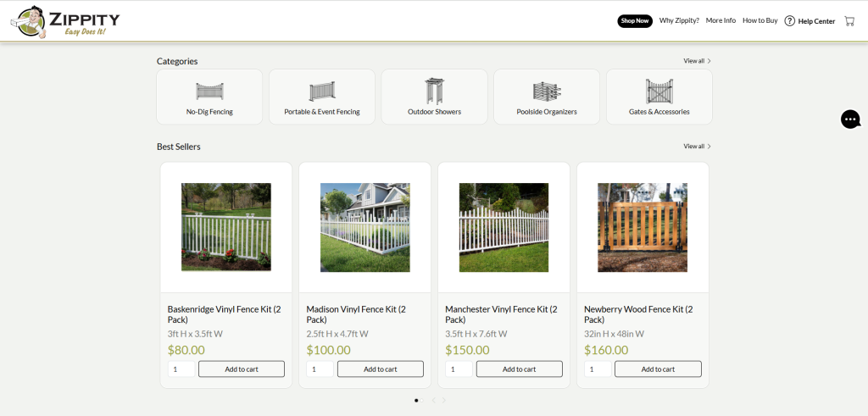Click the carousel next arrow
This screenshot has height=416, width=868.
[x=444, y=400]
